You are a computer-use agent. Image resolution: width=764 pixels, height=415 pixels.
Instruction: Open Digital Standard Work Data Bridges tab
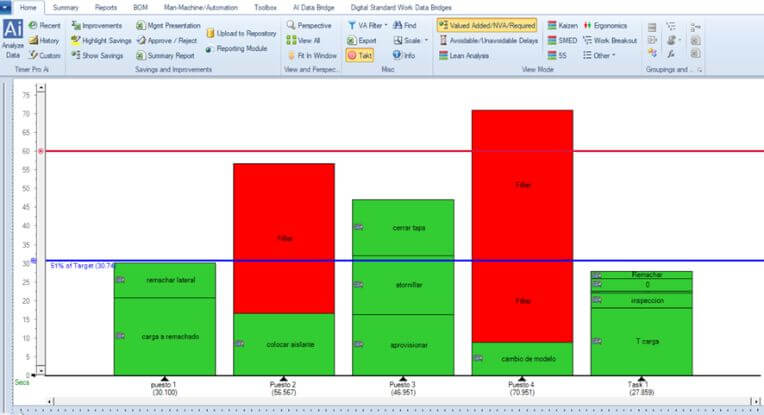pos(401,7)
